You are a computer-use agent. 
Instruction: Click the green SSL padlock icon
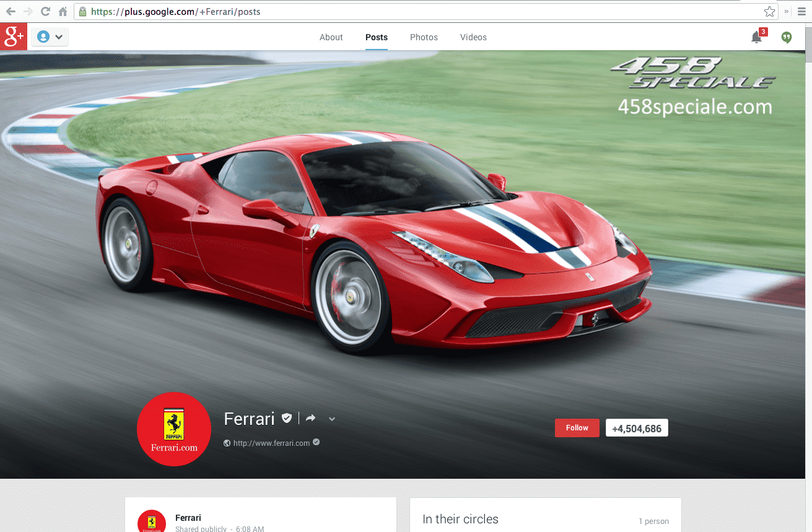(x=82, y=11)
